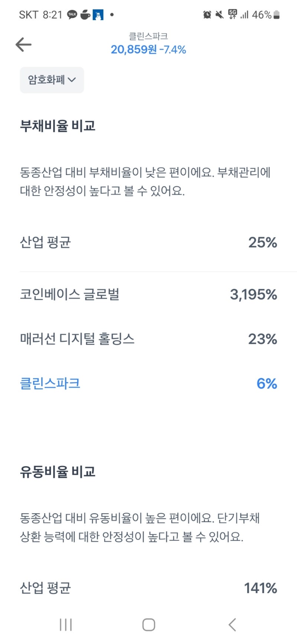Screen dimensions: 297x644
Task: Select the 부채비율 비교 section header
Action: click(58, 126)
